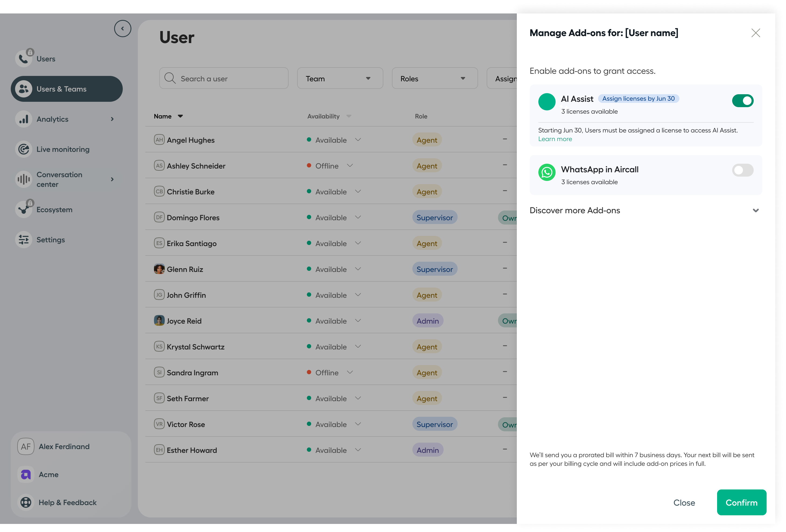Expand Discover more Add-ons section
The height and width of the screenshot is (532, 786).
pyautogui.click(x=756, y=210)
